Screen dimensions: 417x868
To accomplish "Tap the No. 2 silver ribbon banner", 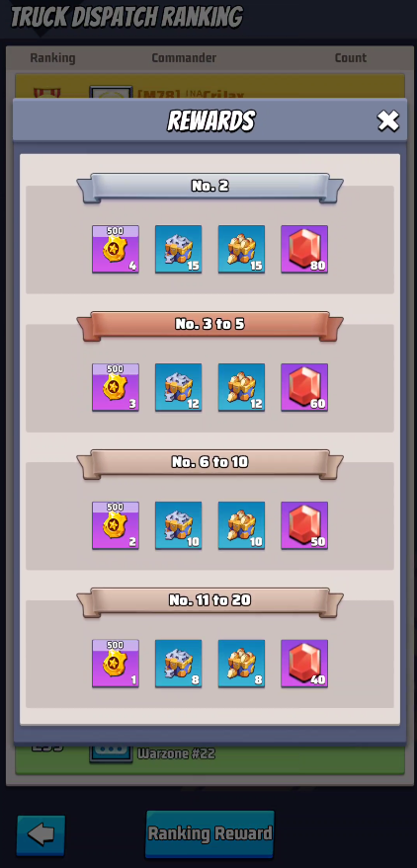I will click(209, 188).
